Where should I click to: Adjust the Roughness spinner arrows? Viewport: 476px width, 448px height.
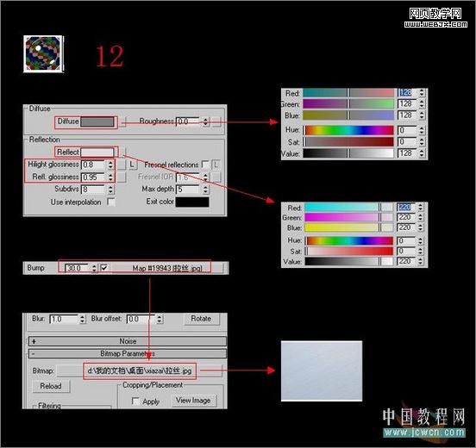(205, 121)
